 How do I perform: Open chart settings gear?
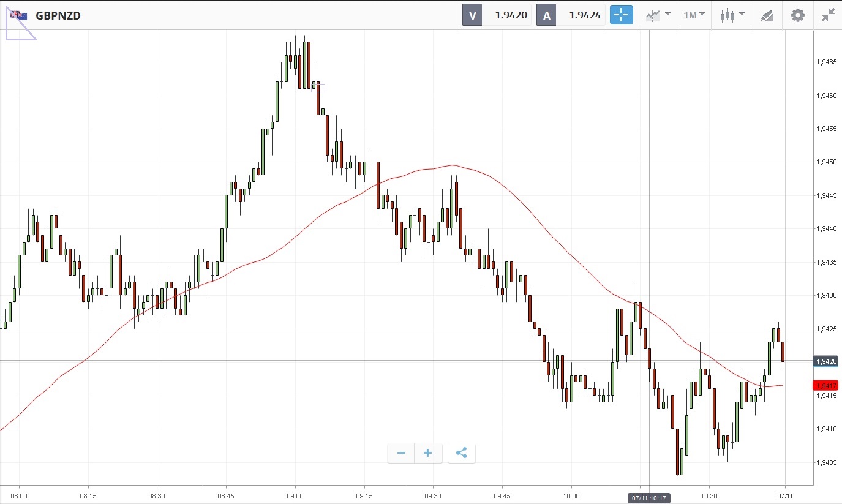[x=798, y=15]
